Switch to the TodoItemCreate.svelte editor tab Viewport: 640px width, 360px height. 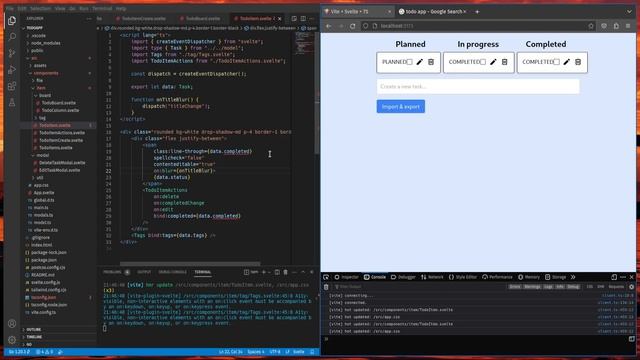click(143, 18)
